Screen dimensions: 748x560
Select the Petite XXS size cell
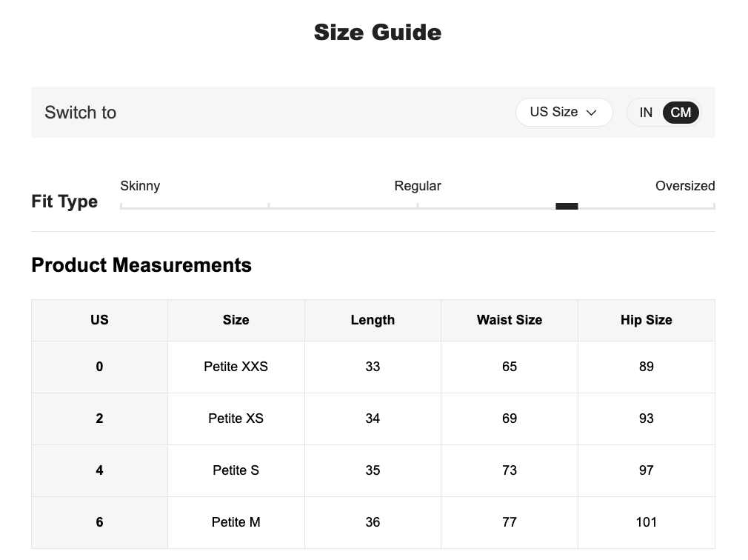[236, 367]
